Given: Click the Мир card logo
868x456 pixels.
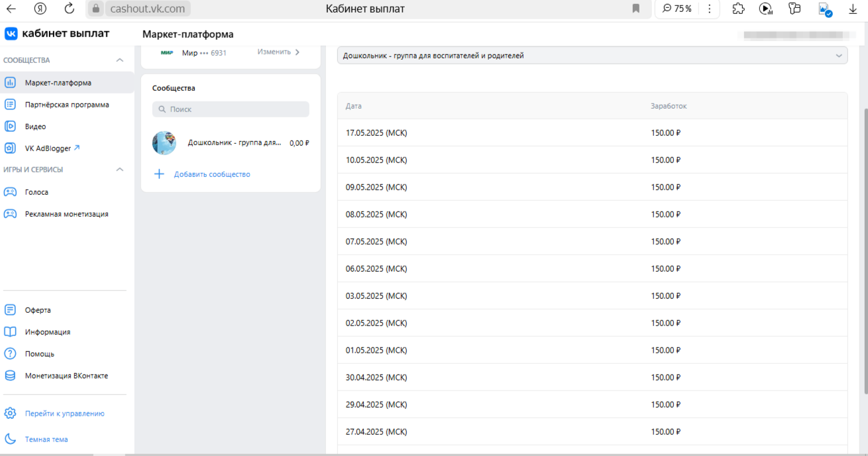Looking at the screenshot, I should click(x=167, y=52).
